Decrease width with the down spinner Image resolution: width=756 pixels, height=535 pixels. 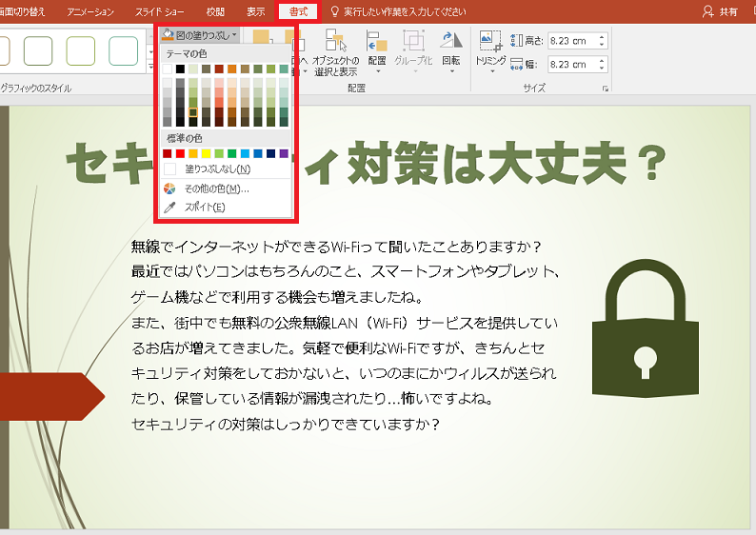(602, 68)
